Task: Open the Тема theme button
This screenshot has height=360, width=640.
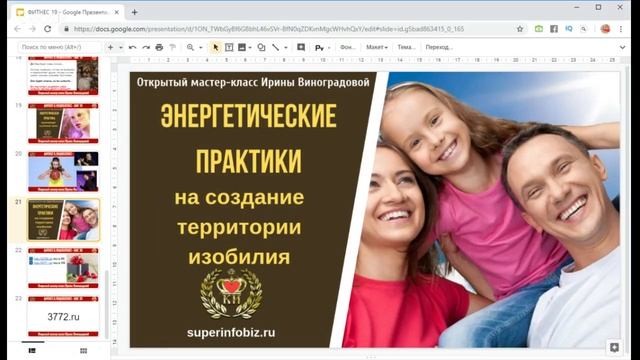Action: point(406,47)
